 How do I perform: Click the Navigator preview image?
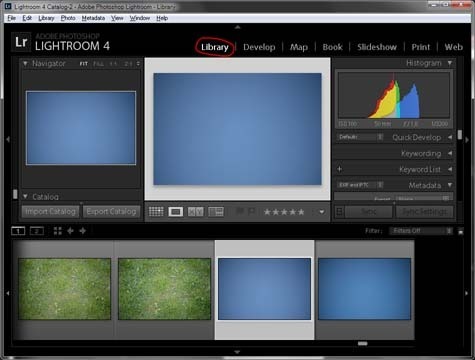pos(81,128)
